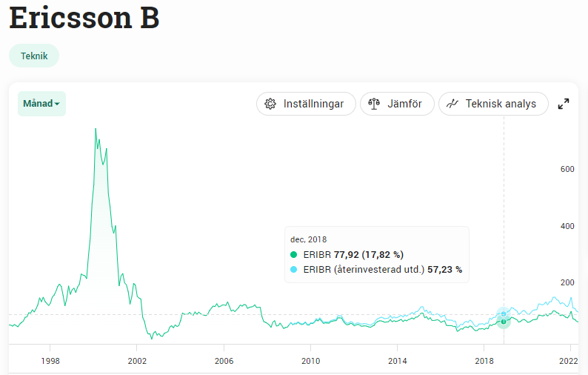Click the 1998 label on time axis

click(50, 360)
